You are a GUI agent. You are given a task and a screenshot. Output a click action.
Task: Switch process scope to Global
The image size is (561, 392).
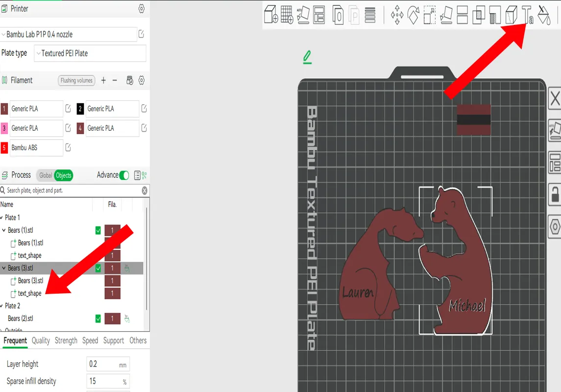pos(46,175)
